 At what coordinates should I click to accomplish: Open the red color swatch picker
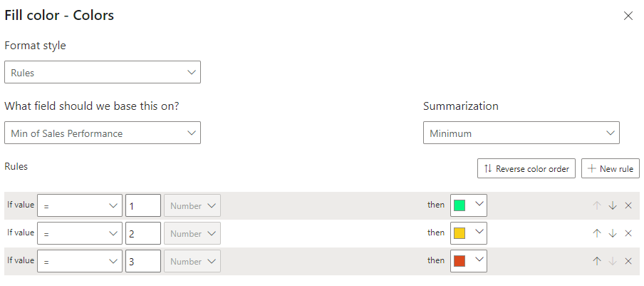(469, 261)
